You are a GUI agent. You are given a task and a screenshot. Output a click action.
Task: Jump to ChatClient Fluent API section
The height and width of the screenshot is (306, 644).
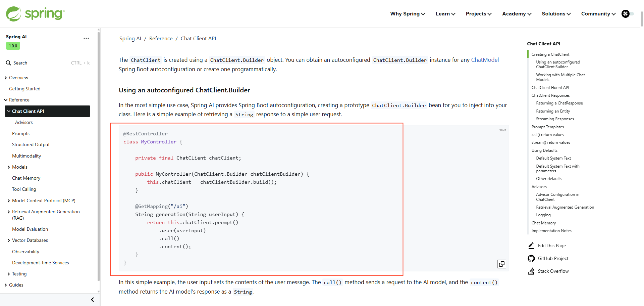pos(550,88)
